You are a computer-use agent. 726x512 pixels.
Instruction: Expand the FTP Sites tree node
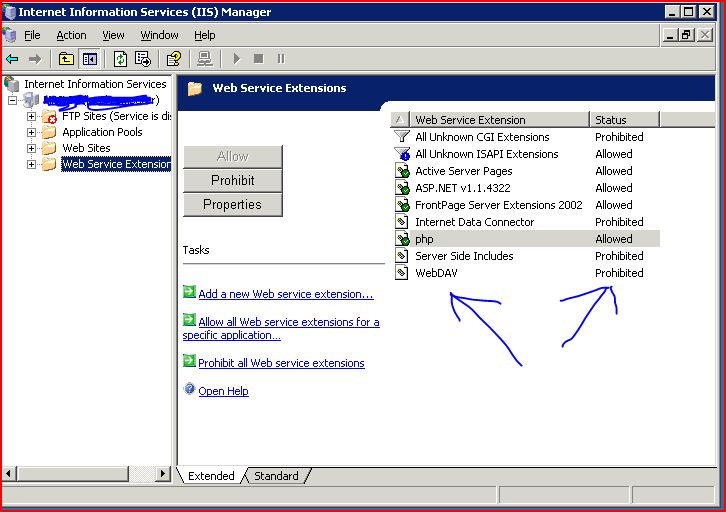coord(31,117)
